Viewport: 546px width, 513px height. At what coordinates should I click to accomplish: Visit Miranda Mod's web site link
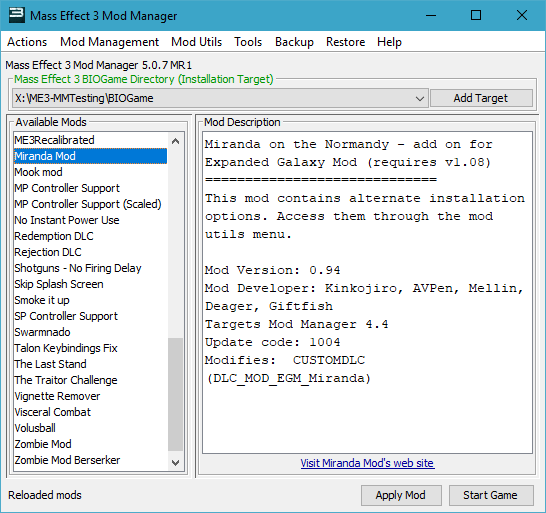tap(367, 463)
